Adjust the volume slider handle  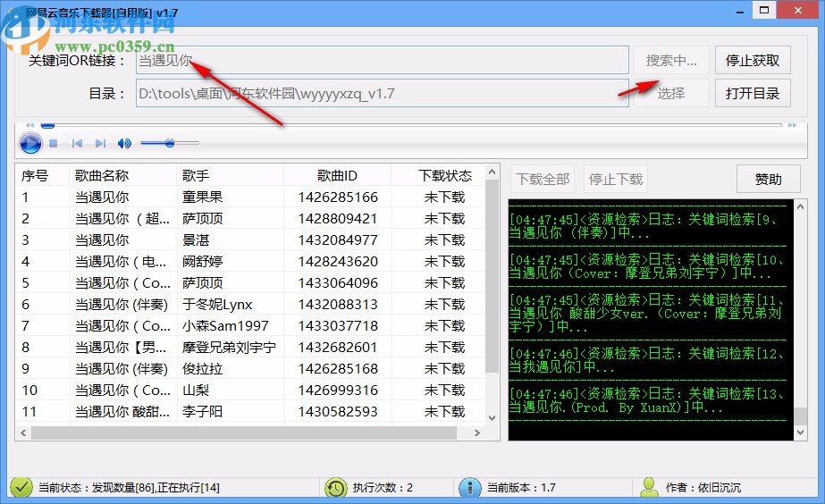[x=170, y=143]
